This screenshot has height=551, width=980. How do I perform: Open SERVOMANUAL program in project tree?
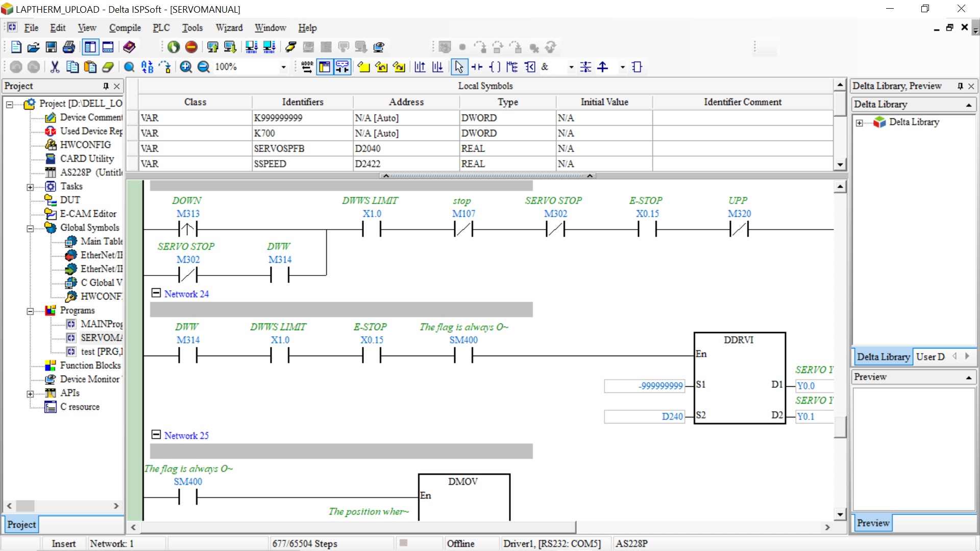point(101,338)
